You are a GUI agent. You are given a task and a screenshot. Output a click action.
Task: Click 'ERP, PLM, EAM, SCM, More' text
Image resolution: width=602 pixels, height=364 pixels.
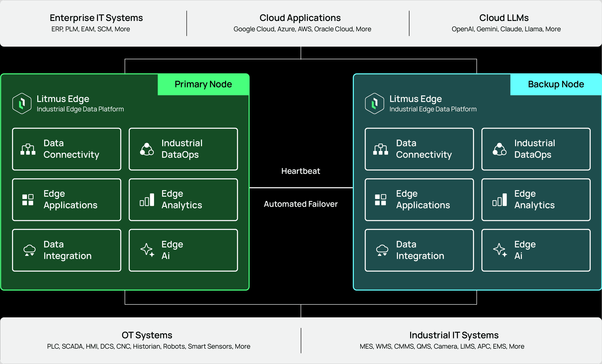(91, 29)
